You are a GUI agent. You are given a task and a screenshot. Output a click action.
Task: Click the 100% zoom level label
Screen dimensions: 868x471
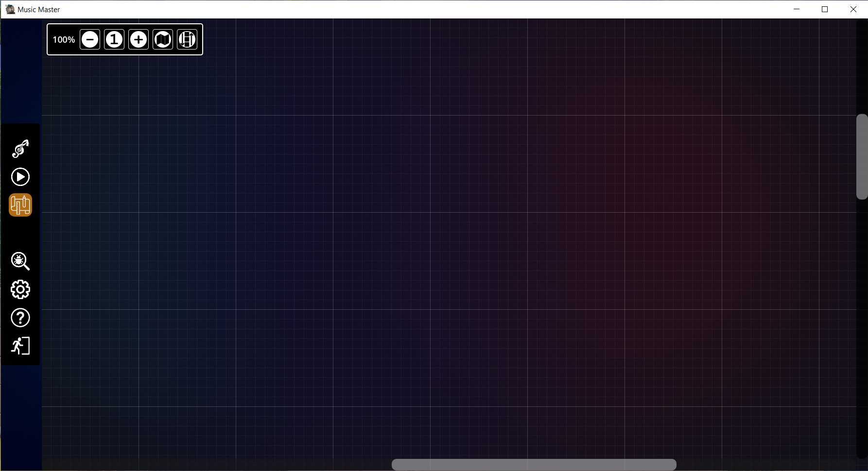point(64,40)
